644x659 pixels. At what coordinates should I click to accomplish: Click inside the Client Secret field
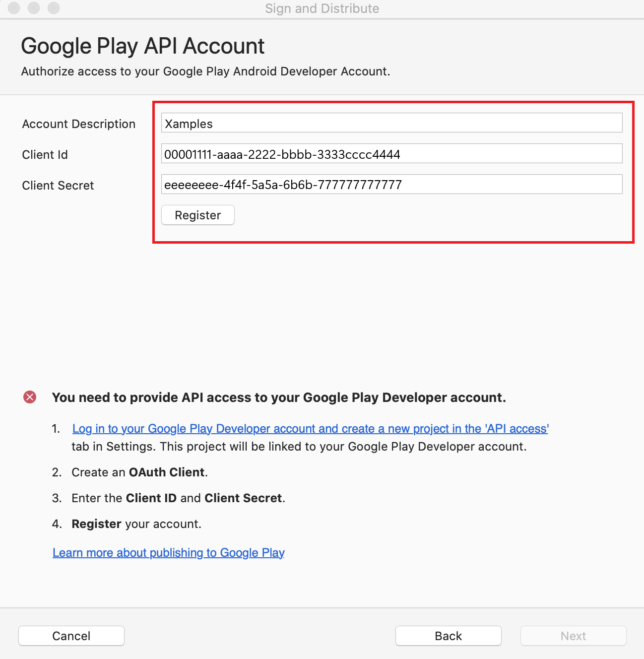point(391,185)
